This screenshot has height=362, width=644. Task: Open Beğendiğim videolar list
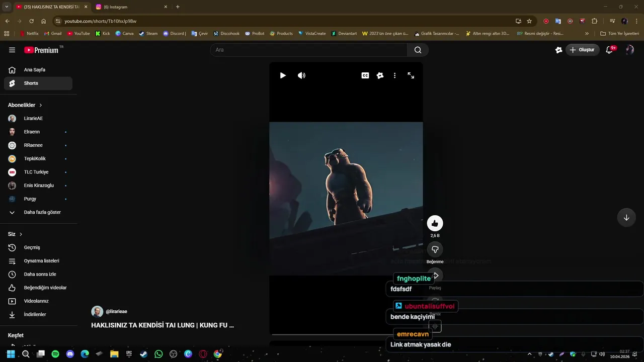coord(38,288)
